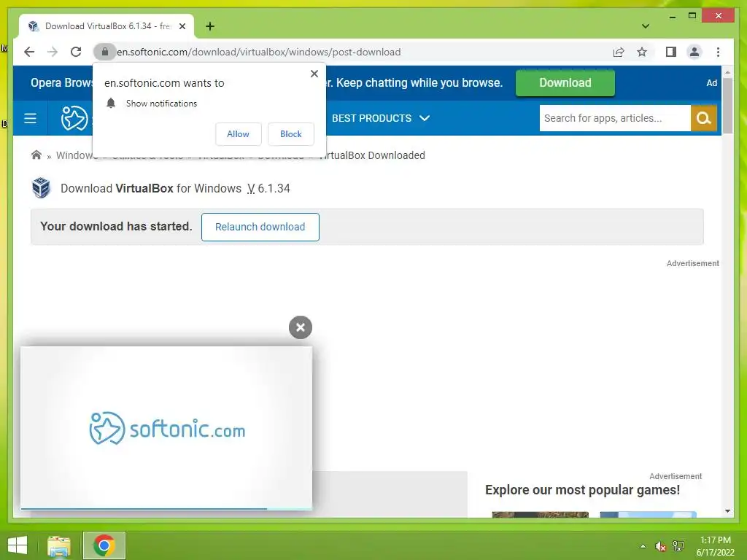Open site info via the lock icon
This screenshot has height=560, width=747.
(105, 52)
